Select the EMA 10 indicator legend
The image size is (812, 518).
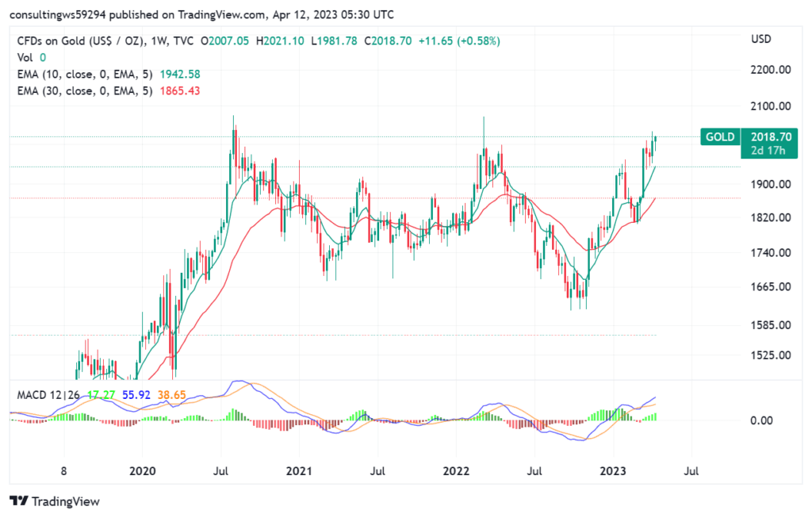pyautogui.click(x=85, y=74)
